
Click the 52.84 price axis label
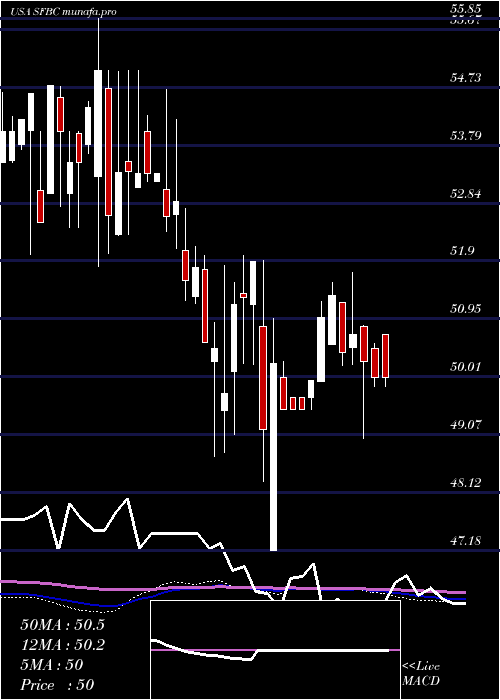tap(466, 194)
